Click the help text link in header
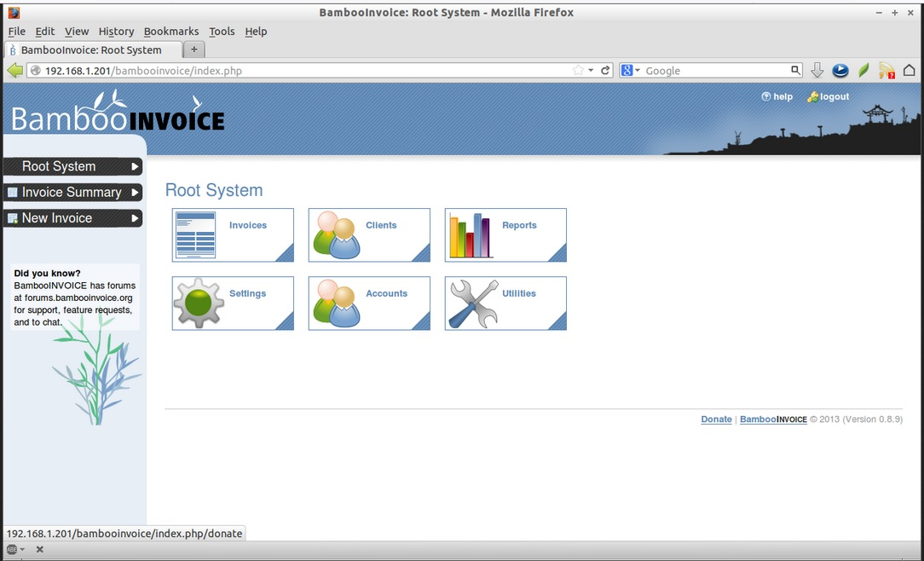924x561 pixels. point(783,96)
